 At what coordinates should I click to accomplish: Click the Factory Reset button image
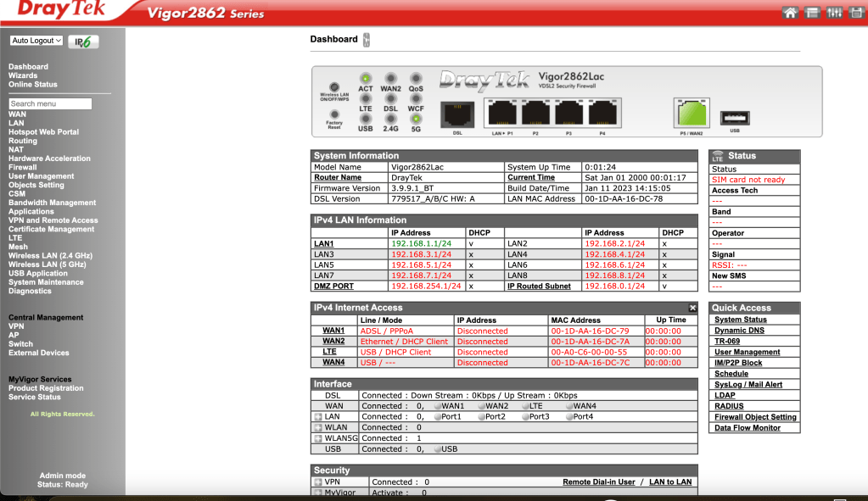[x=333, y=115]
